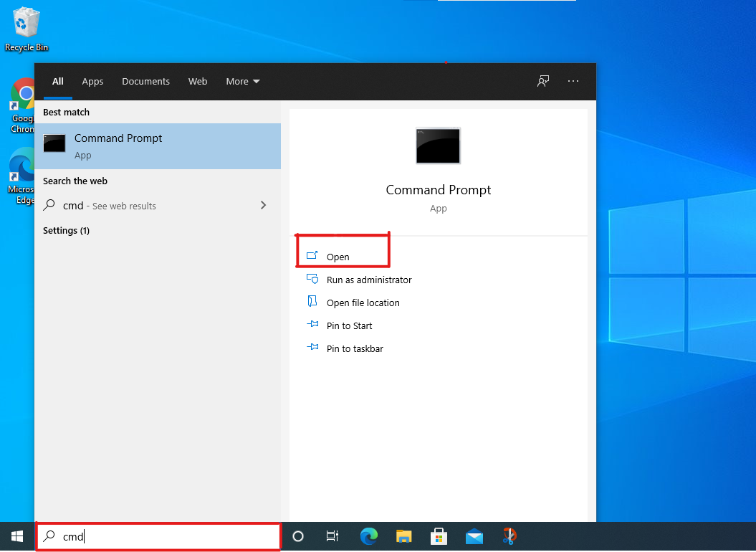Image resolution: width=756 pixels, height=552 pixels.
Task: Select Run as administrator option
Action: pos(368,280)
